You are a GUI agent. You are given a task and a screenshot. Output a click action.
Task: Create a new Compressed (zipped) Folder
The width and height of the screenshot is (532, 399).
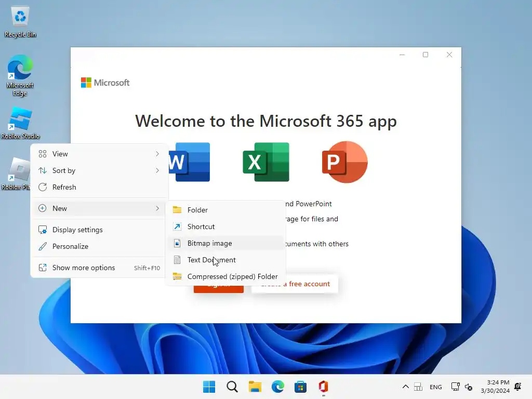coord(225,276)
